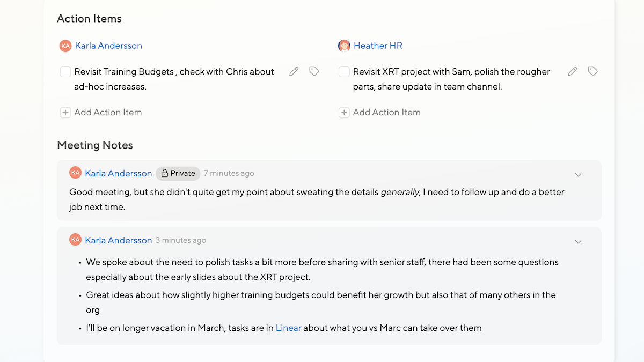Add Action Item under Heather HR

(380, 113)
